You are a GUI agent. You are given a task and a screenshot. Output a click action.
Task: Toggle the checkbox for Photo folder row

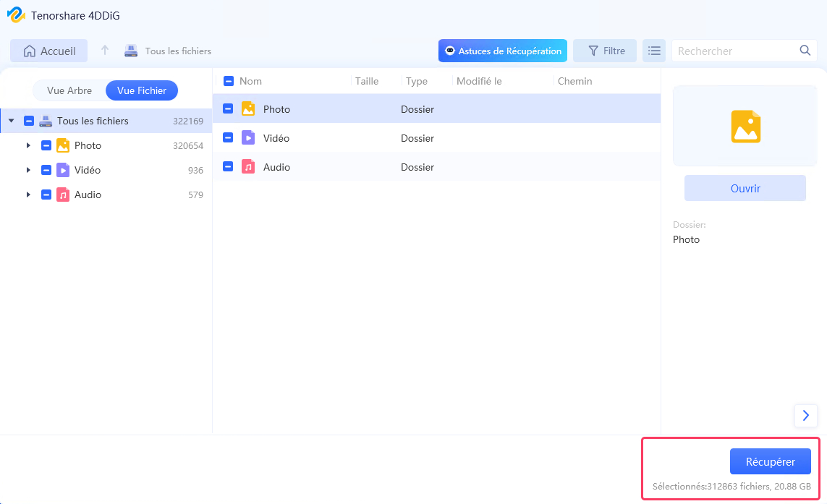click(x=227, y=108)
